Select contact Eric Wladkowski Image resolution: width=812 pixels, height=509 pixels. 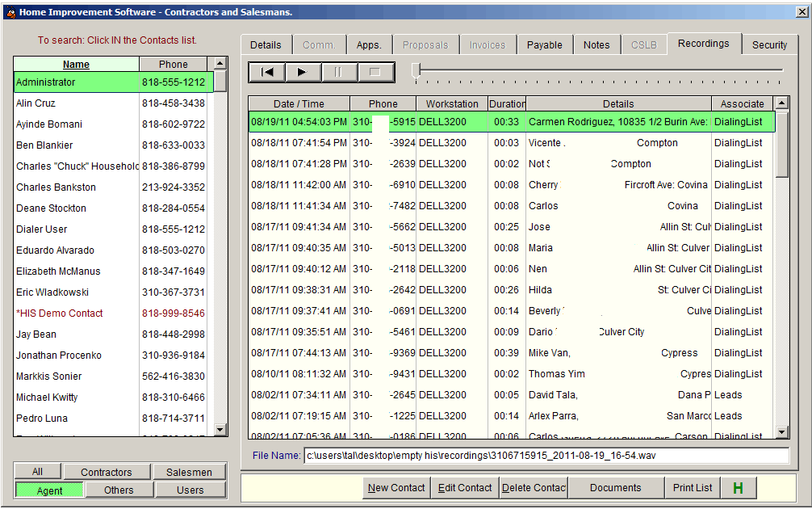click(x=114, y=292)
